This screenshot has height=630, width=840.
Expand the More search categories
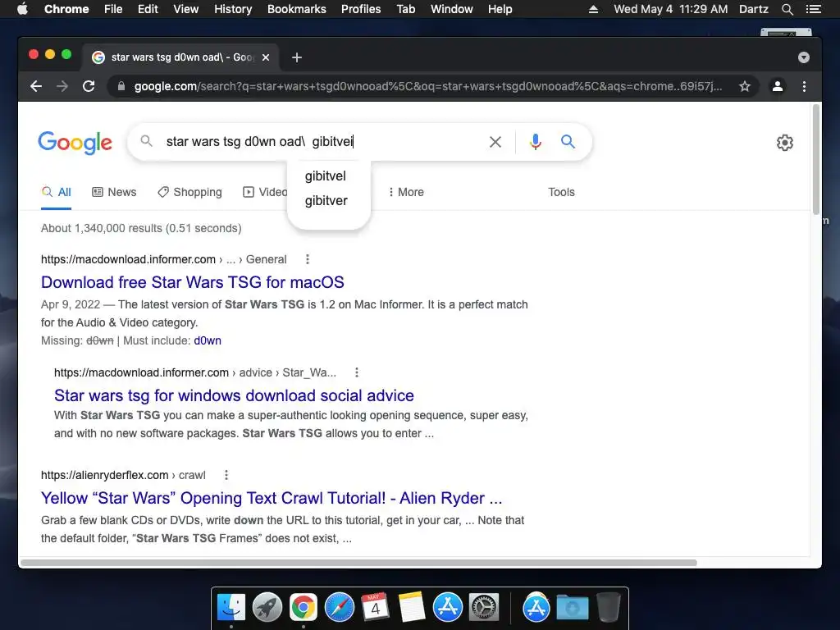pos(406,192)
